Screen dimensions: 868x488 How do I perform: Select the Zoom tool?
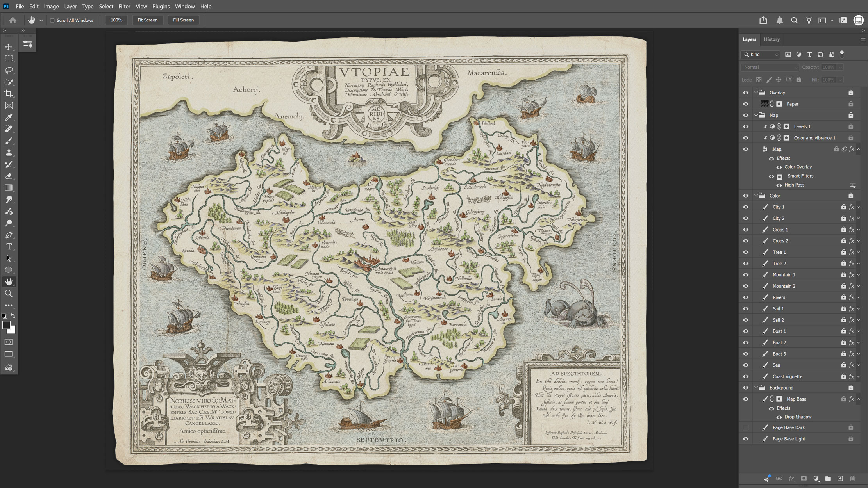pos(9,294)
